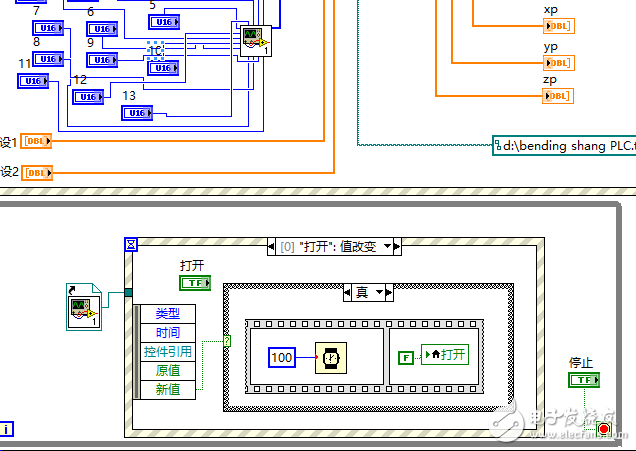This screenshot has height=451, width=636.
Task: Click the 控件引用 event data item
Action: click(x=168, y=352)
